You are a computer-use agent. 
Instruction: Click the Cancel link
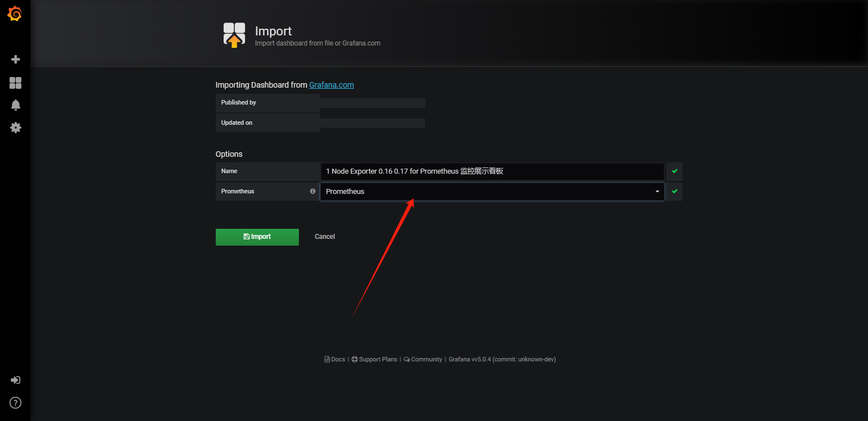coord(325,237)
